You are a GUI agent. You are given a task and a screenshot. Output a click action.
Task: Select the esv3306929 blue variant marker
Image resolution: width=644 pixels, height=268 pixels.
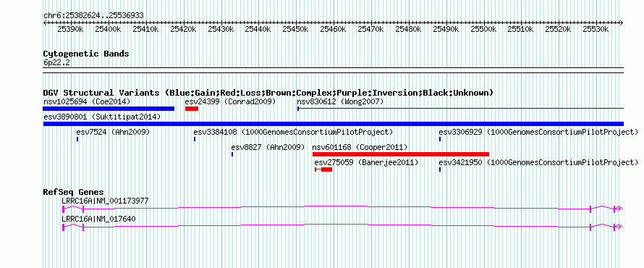pos(440,139)
